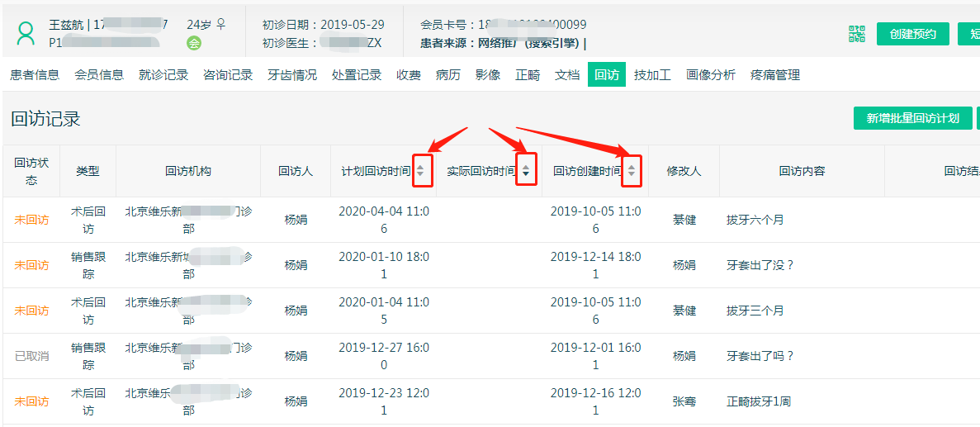Screen dimensions: 980x427
Task: Go to the 收费 tab
Action: (409, 75)
